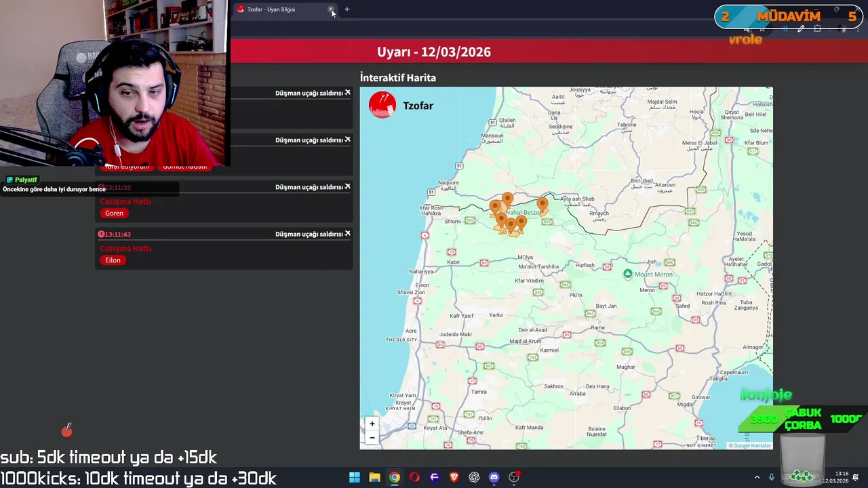Click Catışma Hattı text above Eilon
The width and height of the screenshot is (868, 488).
125,248
